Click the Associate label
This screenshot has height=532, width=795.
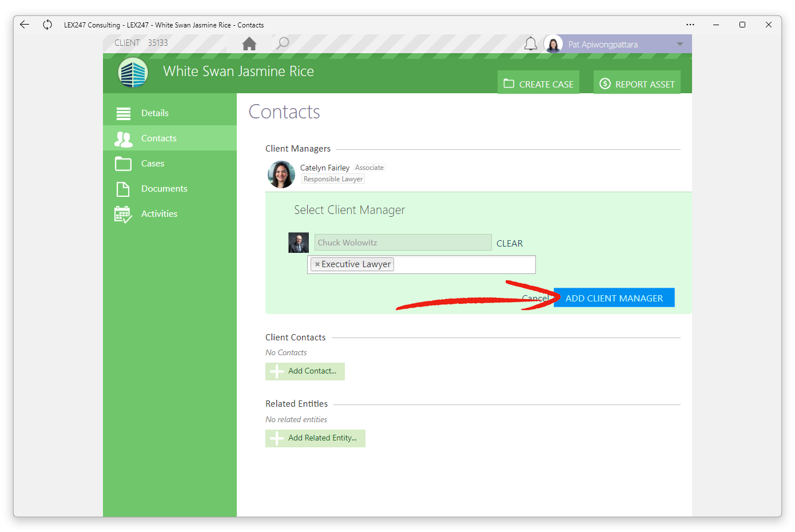coord(369,168)
